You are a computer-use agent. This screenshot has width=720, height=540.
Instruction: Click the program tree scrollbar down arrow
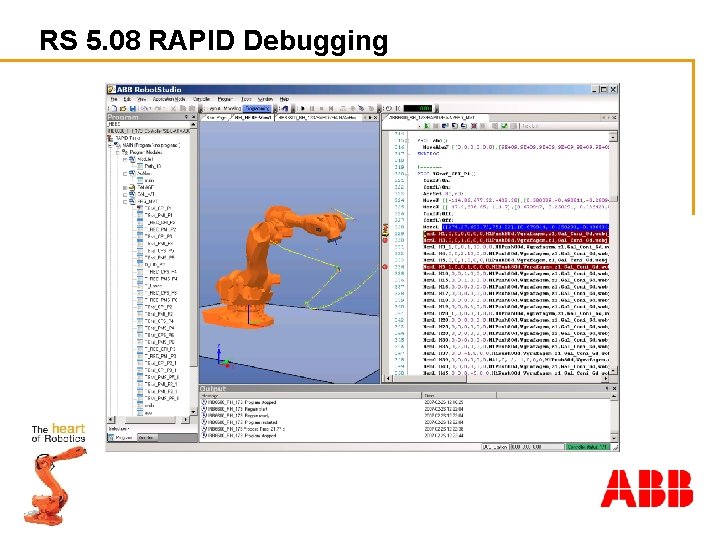click(x=193, y=412)
